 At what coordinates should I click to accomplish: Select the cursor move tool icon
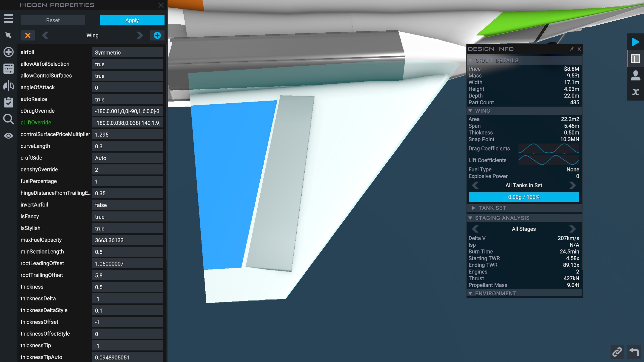click(x=9, y=35)
